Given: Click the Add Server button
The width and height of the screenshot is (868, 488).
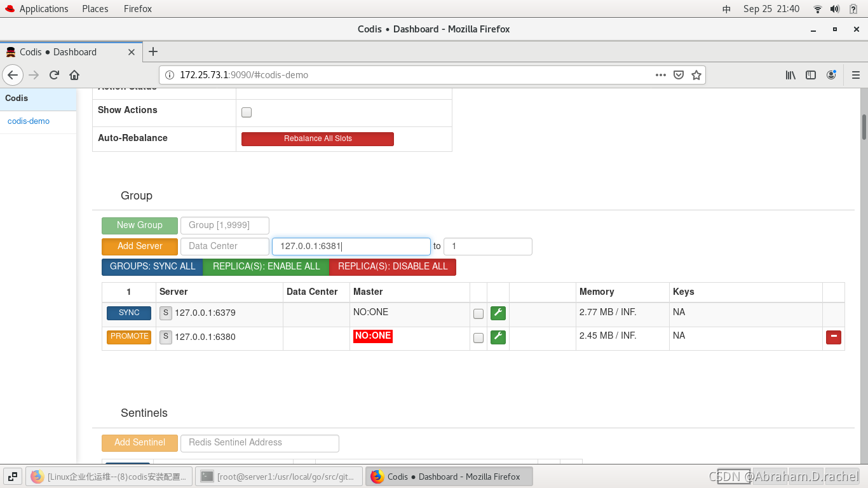Looking at the screenshot, I should 140,246.
